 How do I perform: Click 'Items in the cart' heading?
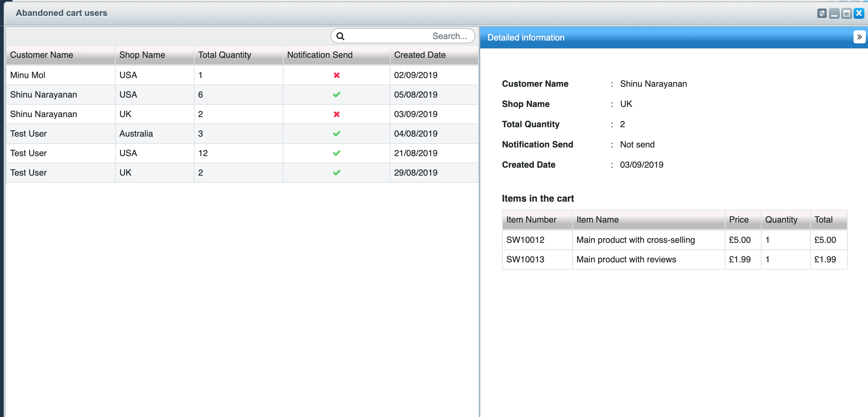pos(538,198)
